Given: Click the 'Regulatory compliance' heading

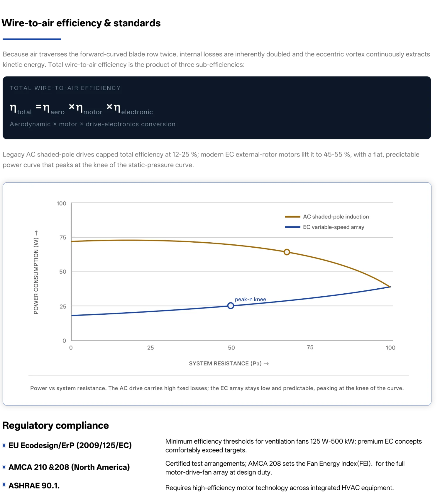Looking at the screenshot, I should tap(56, 425).
